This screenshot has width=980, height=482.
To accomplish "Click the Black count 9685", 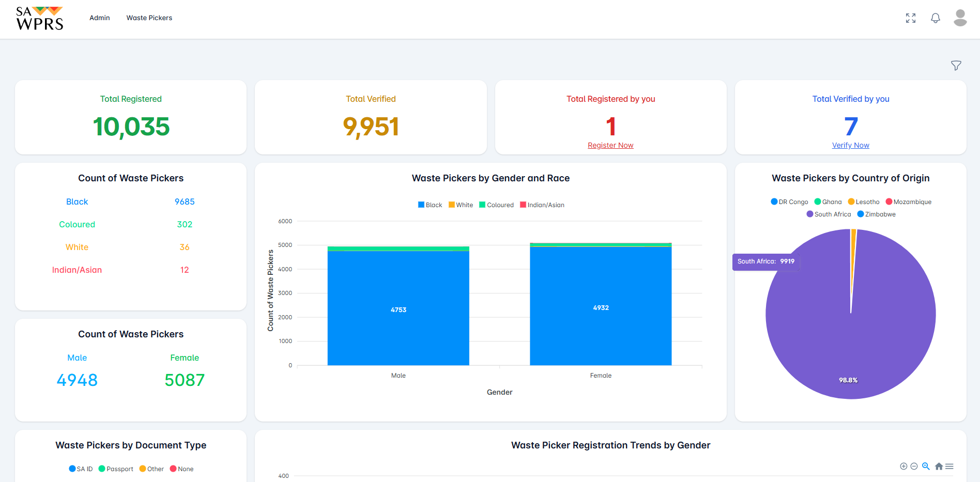I will 185,202.
